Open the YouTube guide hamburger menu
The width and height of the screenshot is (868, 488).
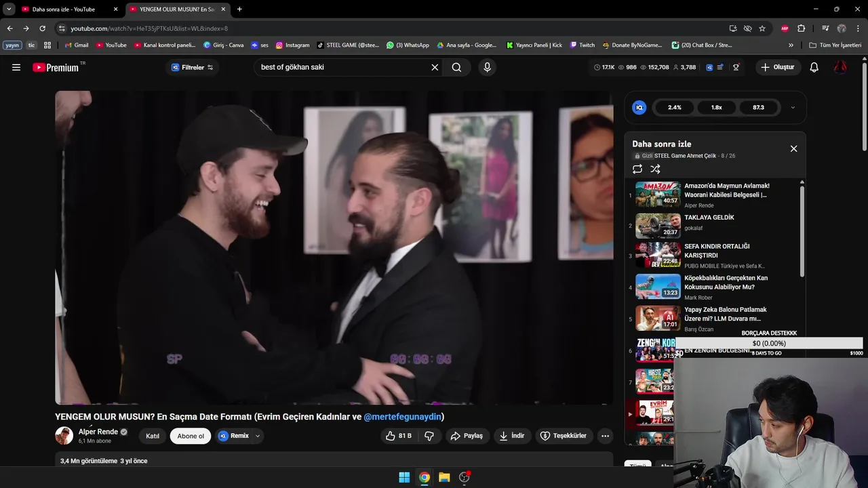16,67
